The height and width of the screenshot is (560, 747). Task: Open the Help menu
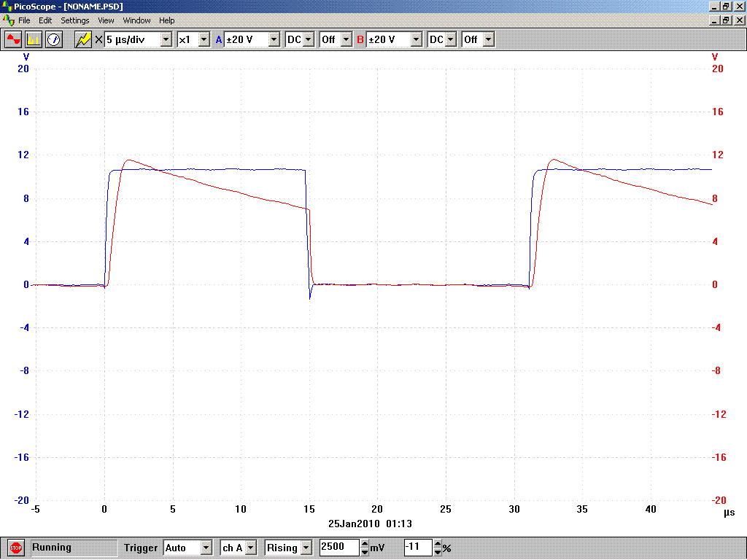[167, 20]
